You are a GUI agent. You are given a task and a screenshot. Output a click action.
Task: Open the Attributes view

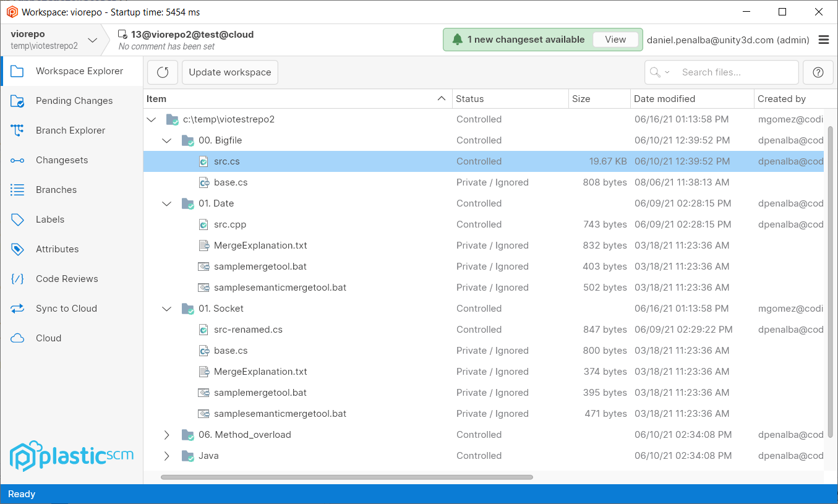(x=58, y=249)
